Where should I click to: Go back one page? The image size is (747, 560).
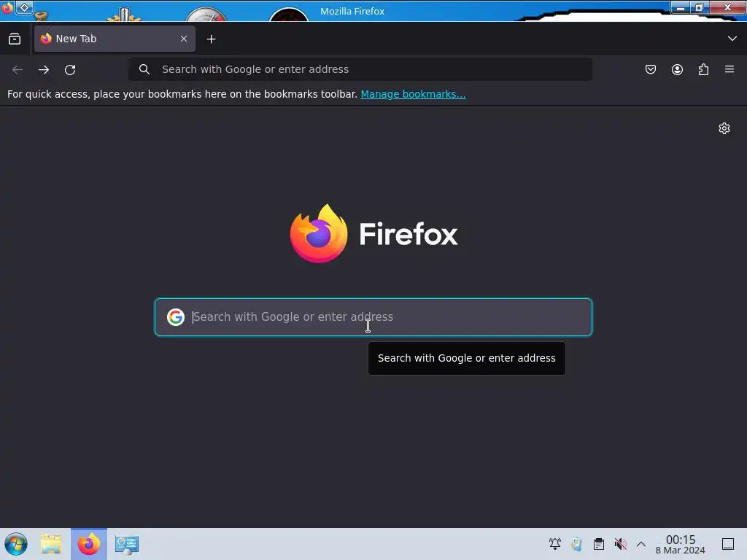18,69
